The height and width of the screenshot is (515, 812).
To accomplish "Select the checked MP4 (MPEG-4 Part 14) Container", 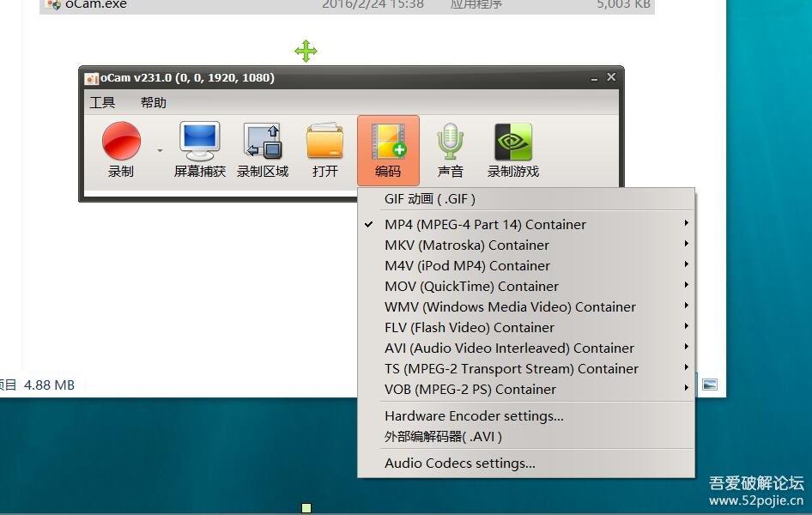I will click(526, 225).
